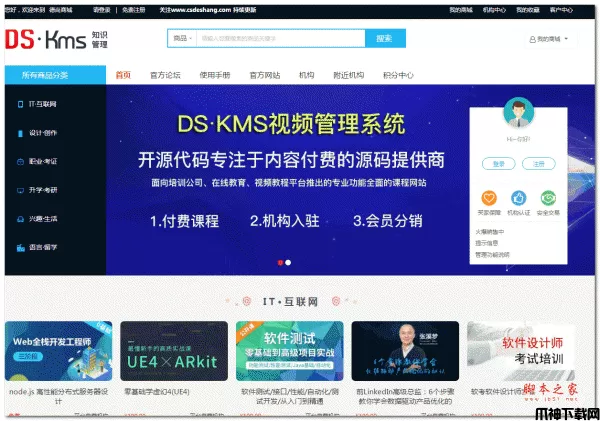Click the 提示信息 notice in the login card
600x421 pixels.
coord(487,243)
